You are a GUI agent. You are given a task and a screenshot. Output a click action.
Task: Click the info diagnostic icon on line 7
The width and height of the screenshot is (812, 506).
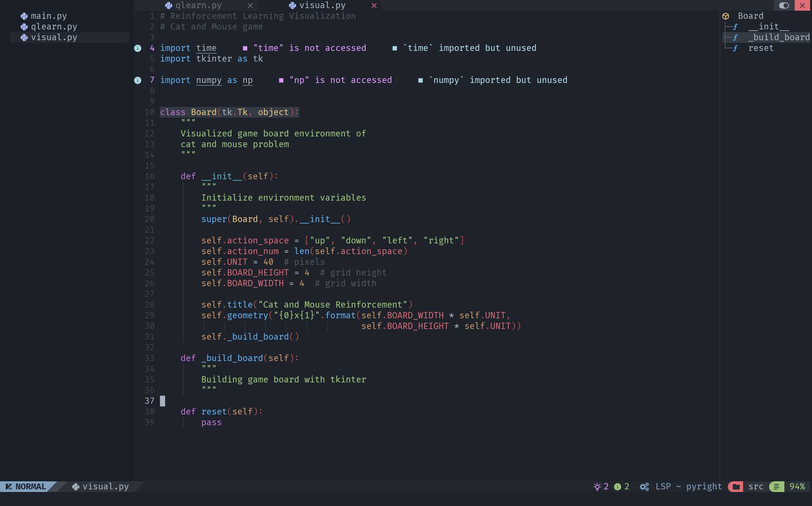click(137, 80)
